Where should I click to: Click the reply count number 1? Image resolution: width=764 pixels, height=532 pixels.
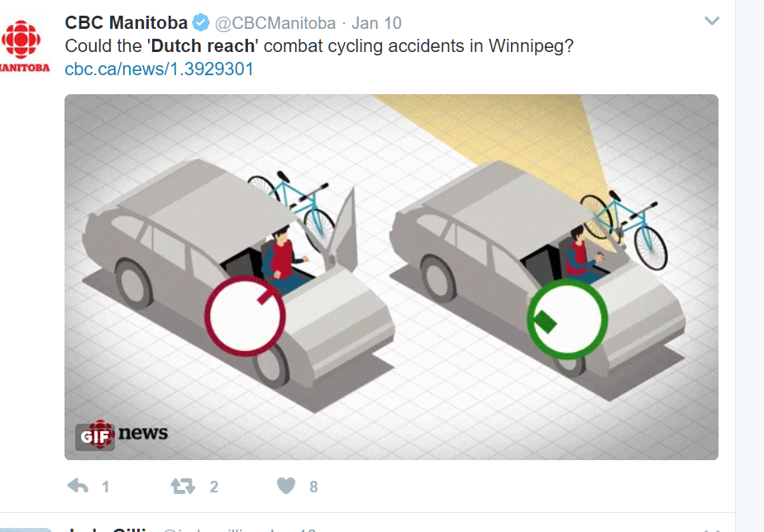pos(105,487)
